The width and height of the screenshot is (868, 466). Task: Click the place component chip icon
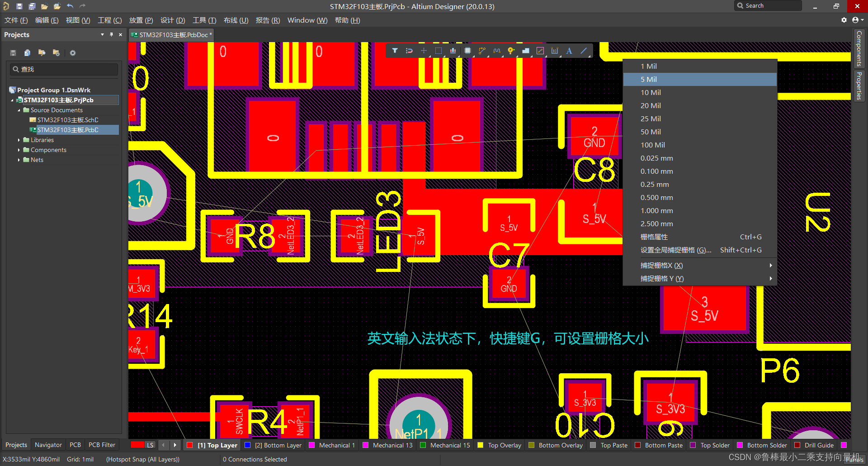(467, 51)
